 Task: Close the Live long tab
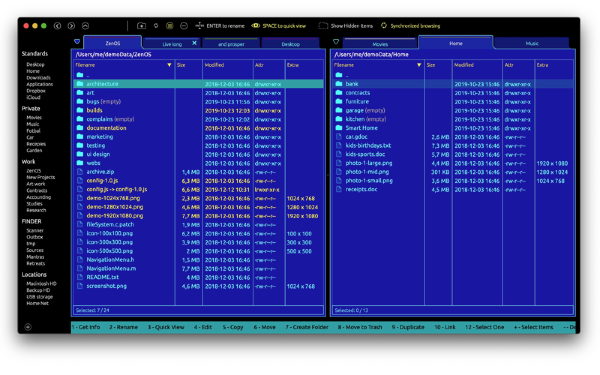(194, 43)
